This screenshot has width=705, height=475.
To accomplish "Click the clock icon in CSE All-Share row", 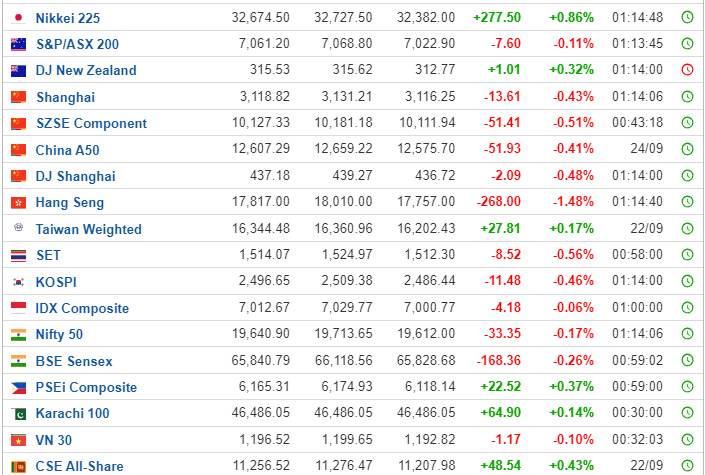I will [687, 466].
